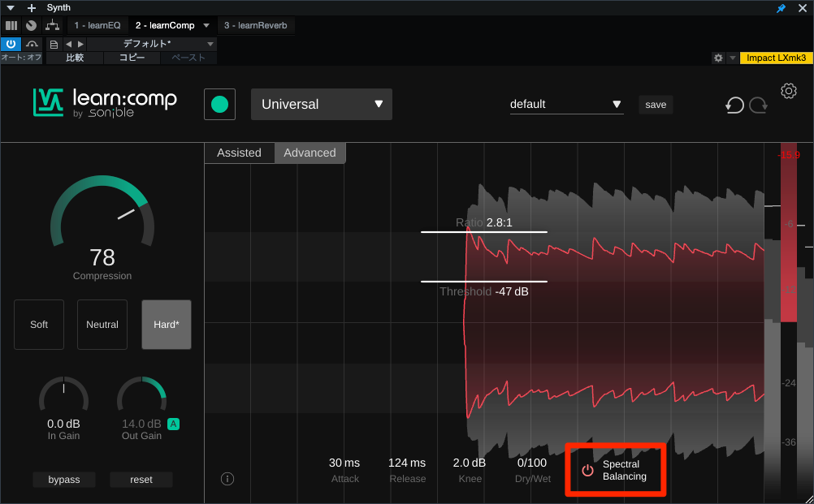Switch to the Assisted tab

click(239, 153)
